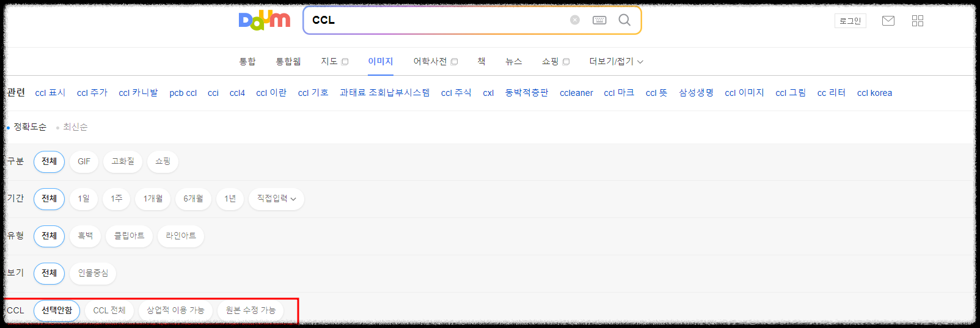The width and height of the screenshot is (980, 328).
Task: Open related search ccl 주가
Action: [x=92, y=93]
